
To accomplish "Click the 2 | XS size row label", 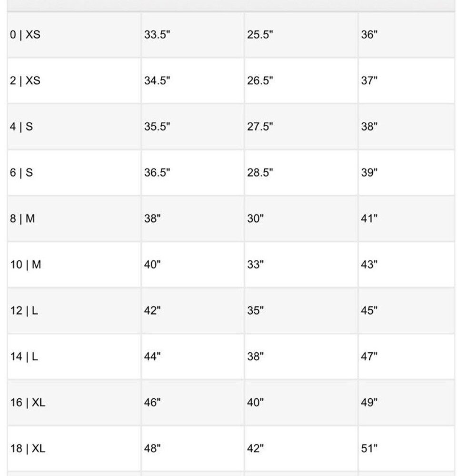I will [25, 81].
